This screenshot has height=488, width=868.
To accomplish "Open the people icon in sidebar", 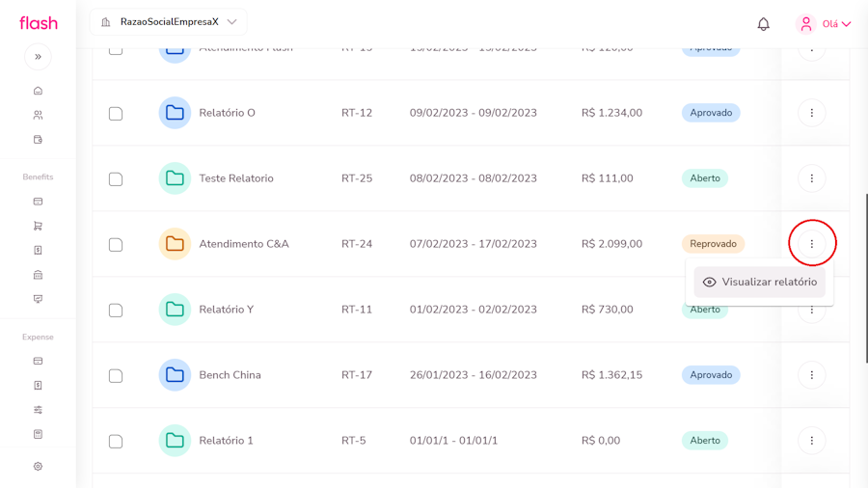I will 38,115.
